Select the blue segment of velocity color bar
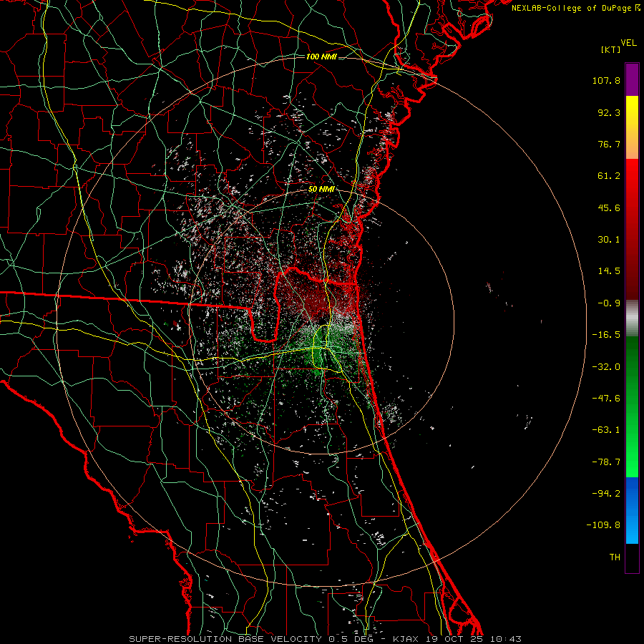644x644 pixels. (x=632, y=510)
